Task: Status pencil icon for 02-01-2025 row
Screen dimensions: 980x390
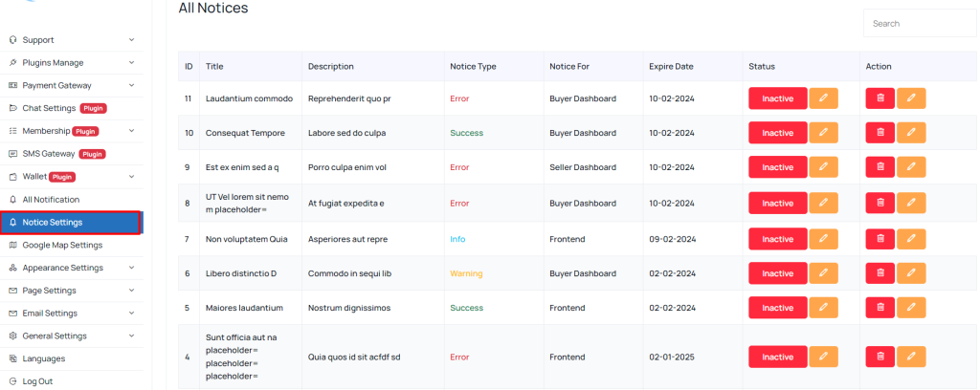Action: [824, 357]
